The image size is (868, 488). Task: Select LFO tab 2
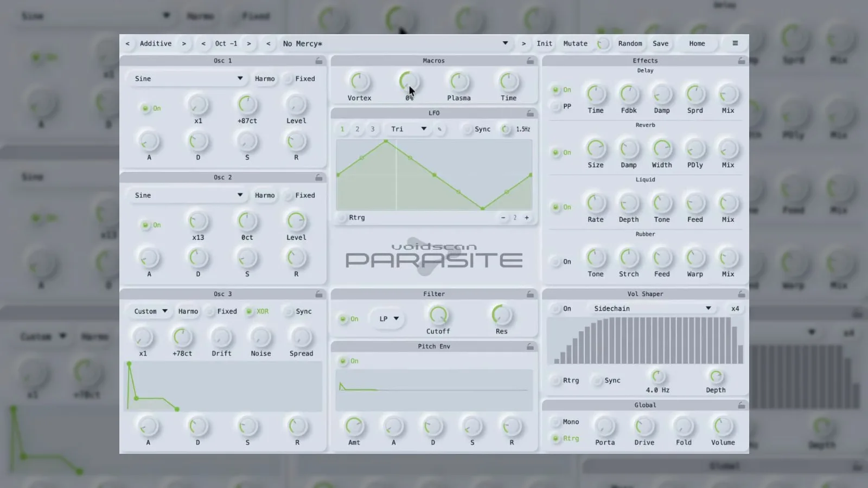point(357,129)
